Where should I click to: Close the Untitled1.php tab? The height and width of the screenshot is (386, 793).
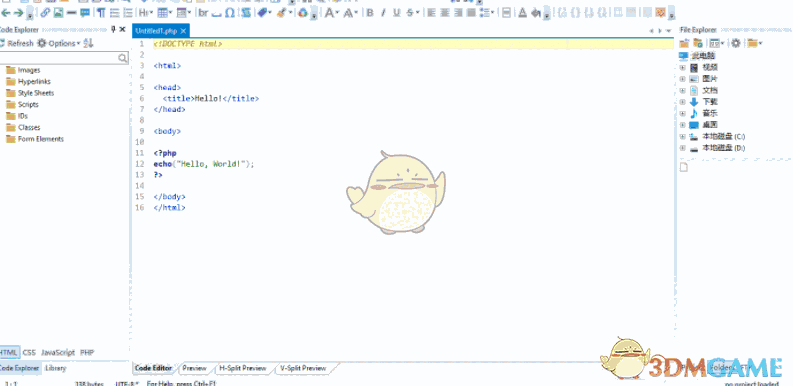(x=184, y=31)
